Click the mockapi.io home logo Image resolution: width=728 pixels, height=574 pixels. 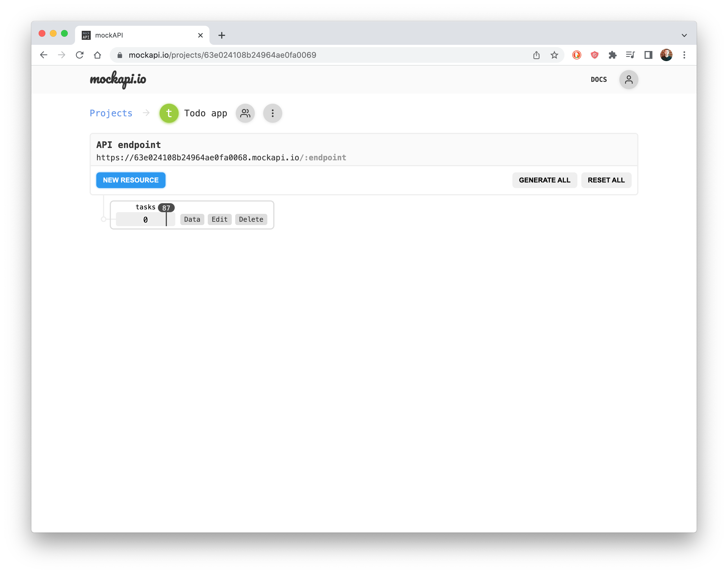[x=118, y=80]
